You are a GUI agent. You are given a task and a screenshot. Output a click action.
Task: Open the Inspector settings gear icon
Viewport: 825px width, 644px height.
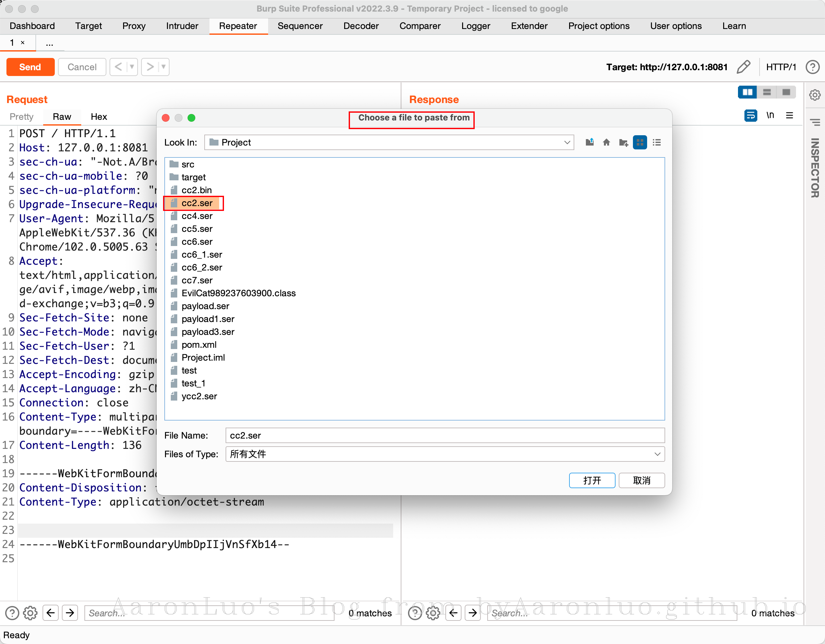pyautogui.click(x=815, y=95)
